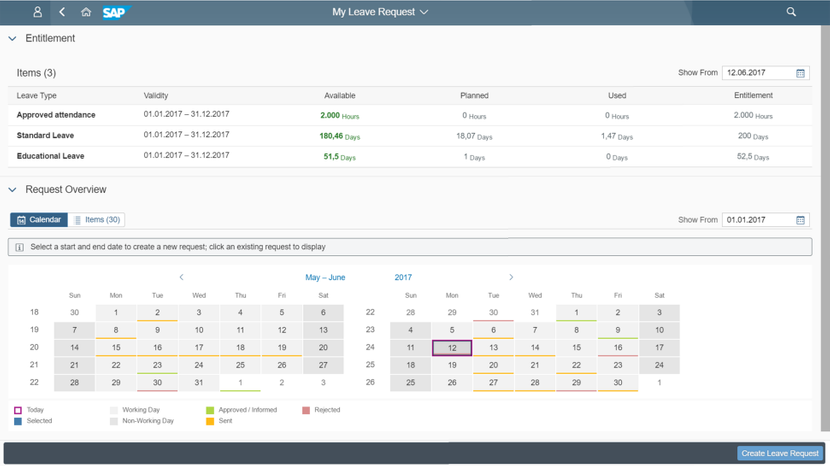Click the May – June month link
830x466 pixels.
click(325, 277)
